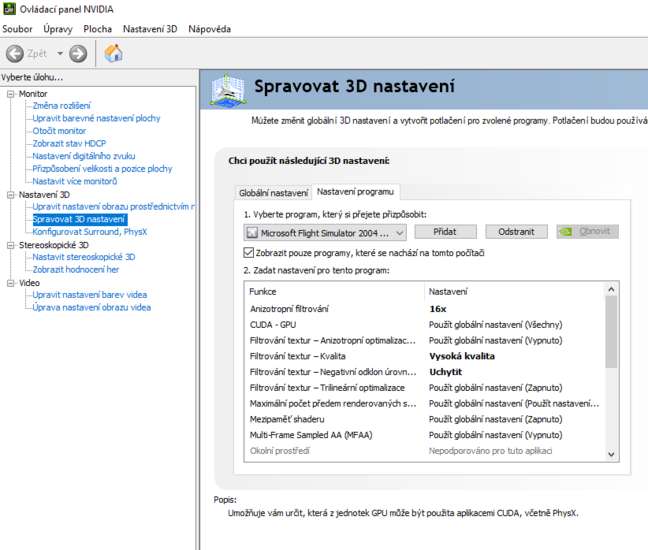
Task: Open the program selection combo box
Action: tap(325, 233)
